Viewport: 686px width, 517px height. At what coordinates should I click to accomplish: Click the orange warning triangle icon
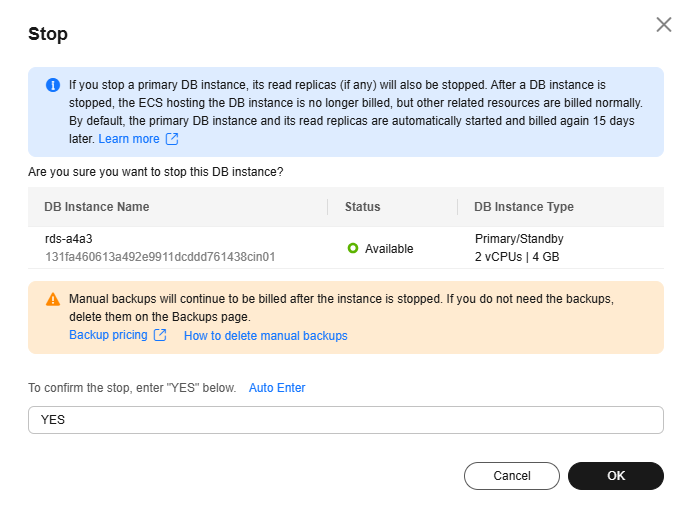coord(53,299)
